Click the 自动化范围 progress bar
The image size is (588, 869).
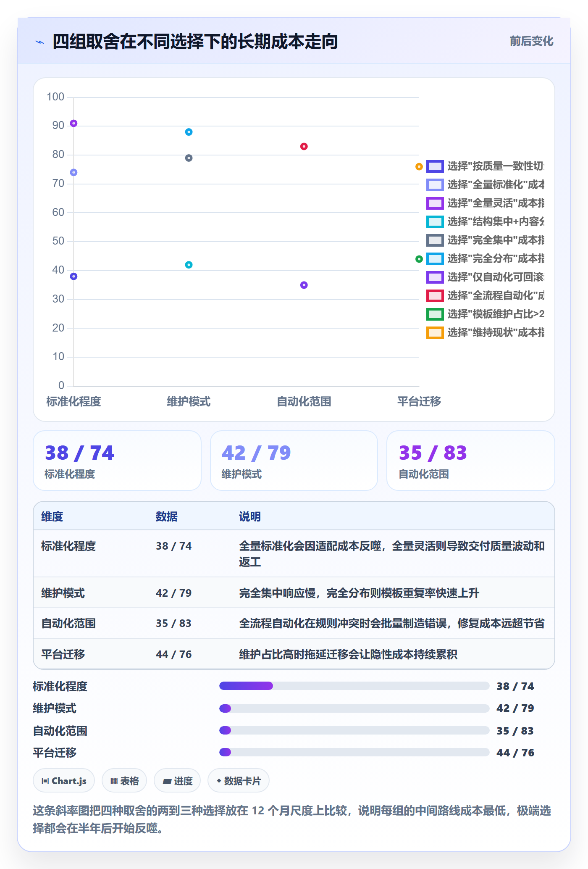pyautogui.click(x=354, y=730)
